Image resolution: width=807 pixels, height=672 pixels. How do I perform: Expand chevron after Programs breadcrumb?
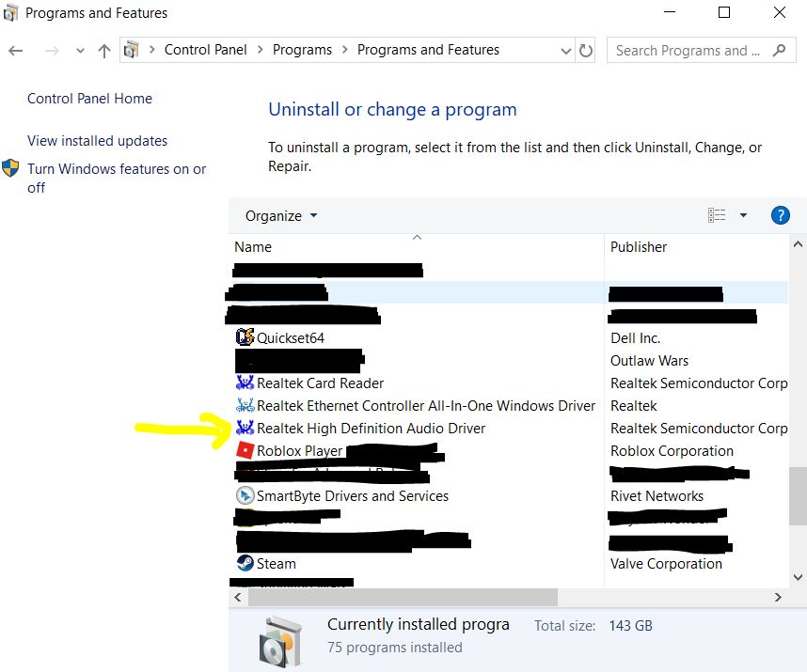click(345, 50)
